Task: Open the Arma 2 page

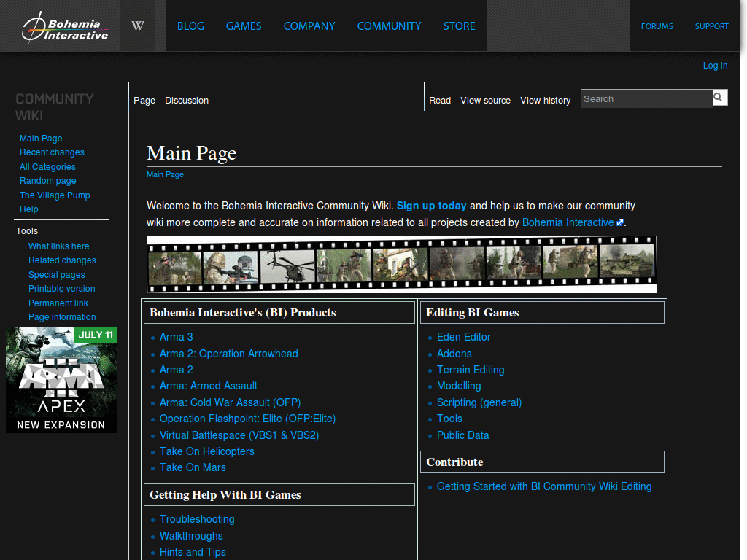Action: 177,370
